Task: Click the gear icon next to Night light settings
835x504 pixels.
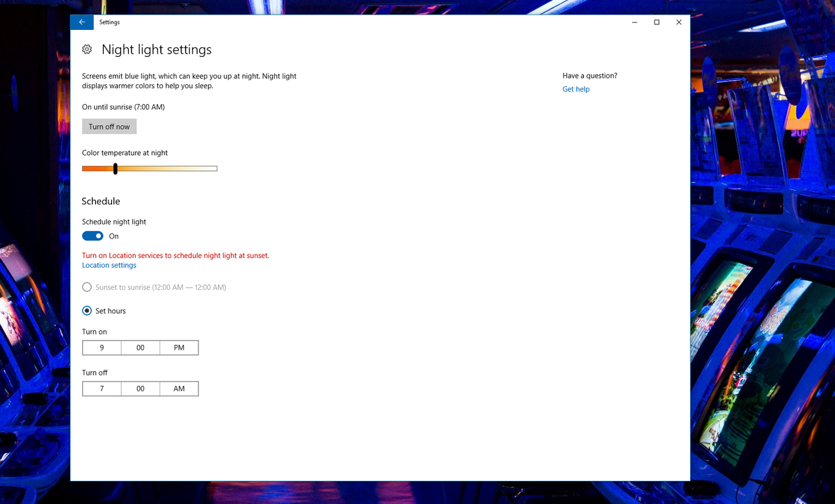Action: coord(86,49)
